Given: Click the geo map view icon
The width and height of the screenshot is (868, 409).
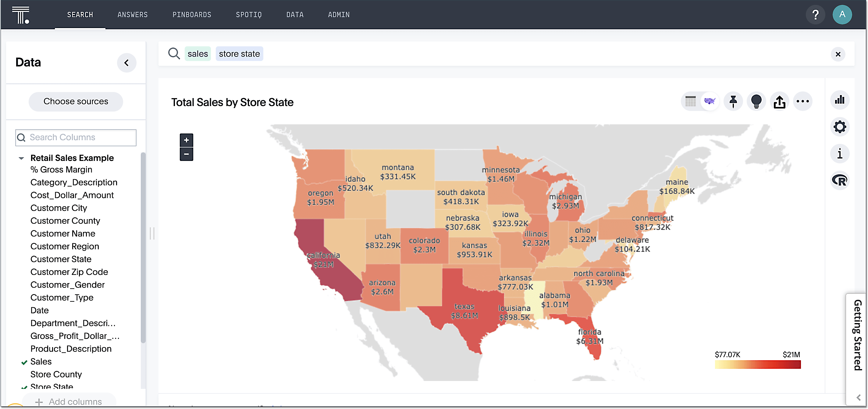Looking at the screenshot, I should (x=710, y=101).
